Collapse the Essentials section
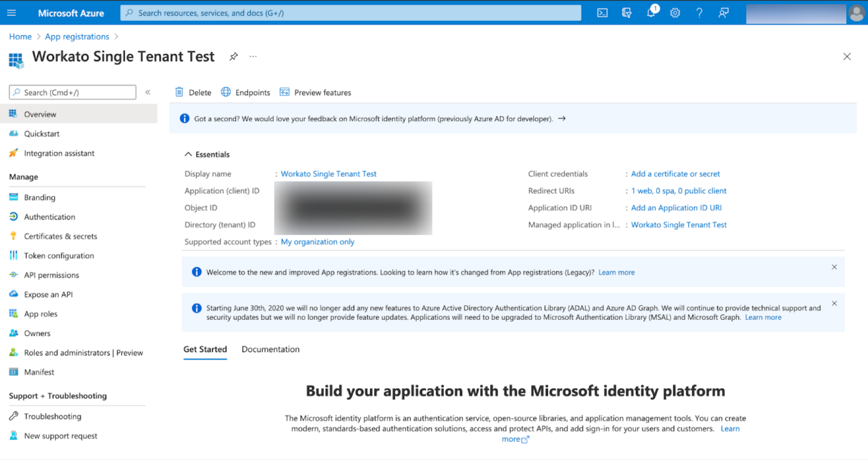The image size is (868, 461). (188, 153)
